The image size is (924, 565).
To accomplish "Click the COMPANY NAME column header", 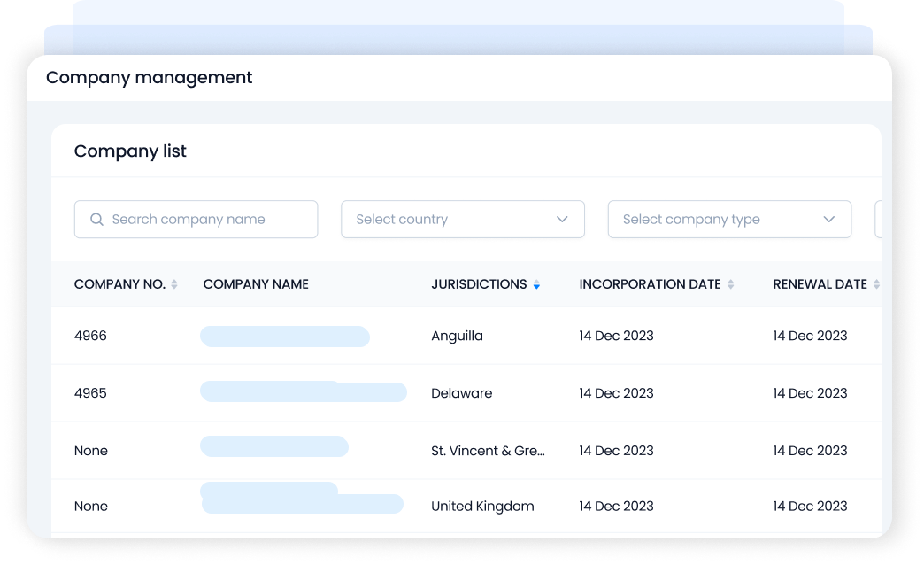I will (x=255, y=284).
